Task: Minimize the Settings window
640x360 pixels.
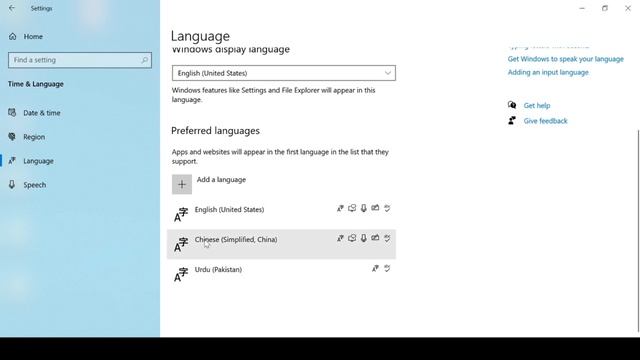Action: pyautogui.click(x=582, y=8)
